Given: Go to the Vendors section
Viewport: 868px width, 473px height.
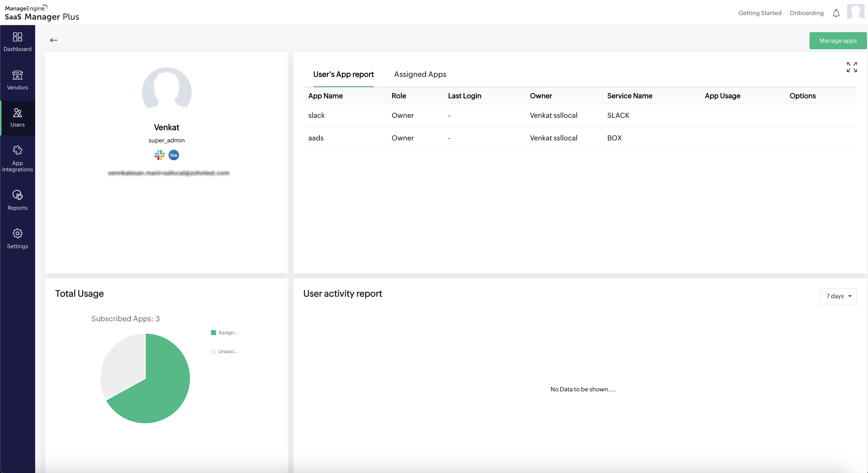Looking at the screenshot, I should click(x=17, y=75).
